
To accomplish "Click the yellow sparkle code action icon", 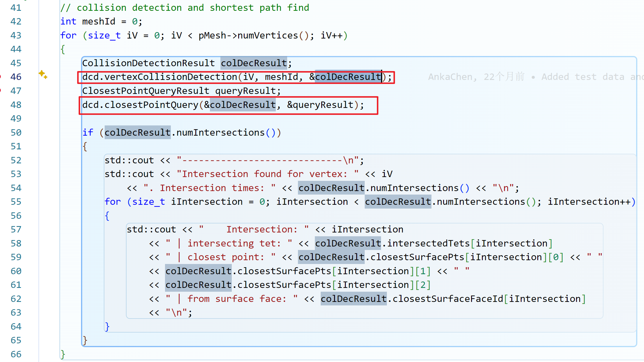I will (x=43, y=75).
